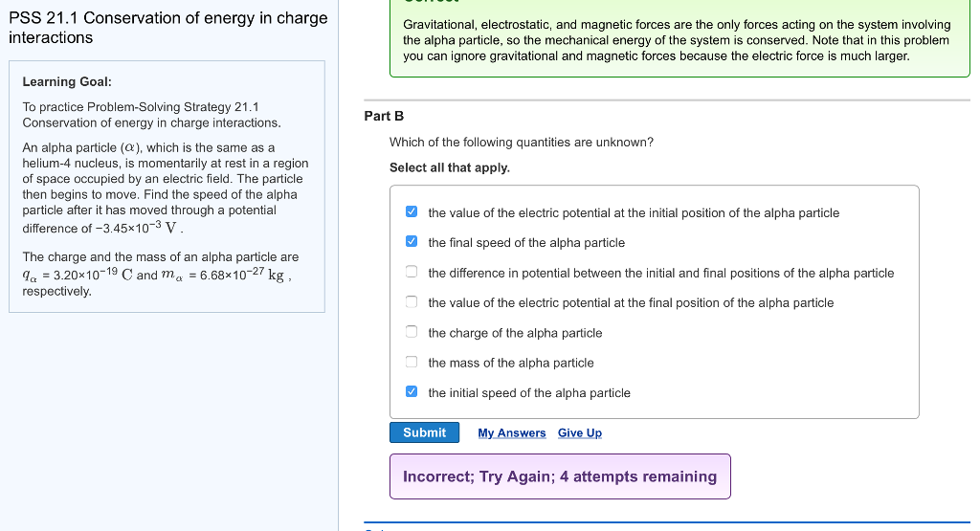This screenshot has height=531, width=980.
Task: Click the Give Up link
Action: coord(580,433)
